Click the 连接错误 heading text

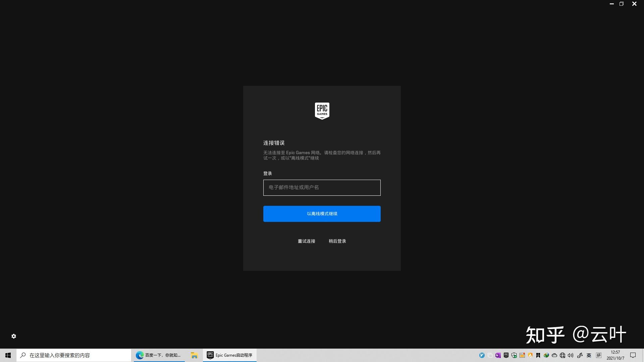tap(274, 143)
